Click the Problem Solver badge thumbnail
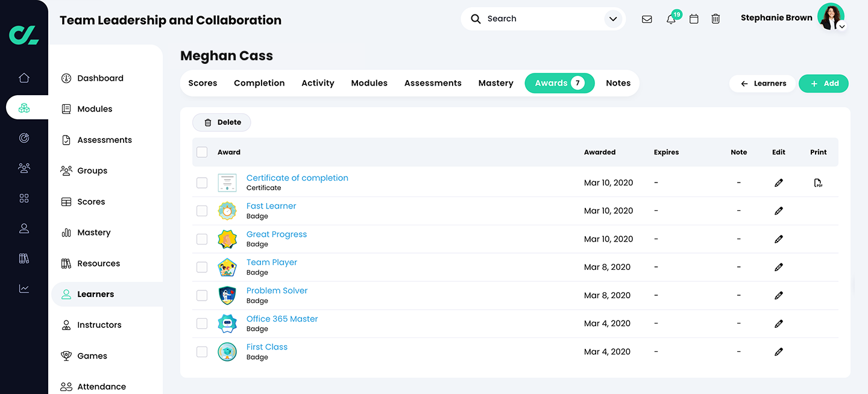This screenshot has width=868, height=394. pyautogui.click(x=227, y=295)
